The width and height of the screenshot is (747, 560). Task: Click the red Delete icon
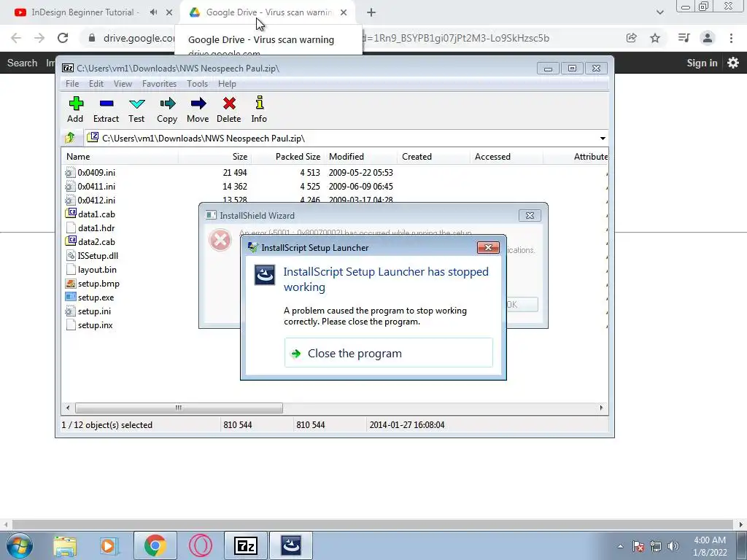228,109
